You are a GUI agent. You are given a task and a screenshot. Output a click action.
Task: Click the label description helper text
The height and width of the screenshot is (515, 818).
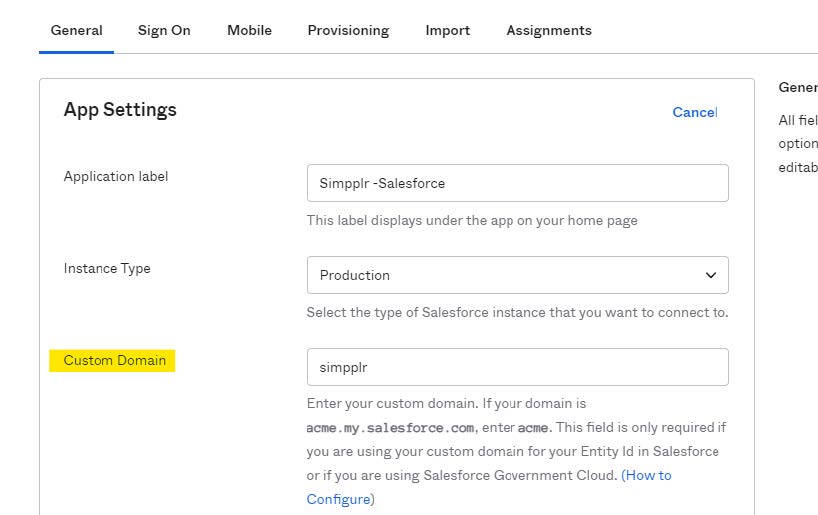pyautogui.click(x=472, y=220)
